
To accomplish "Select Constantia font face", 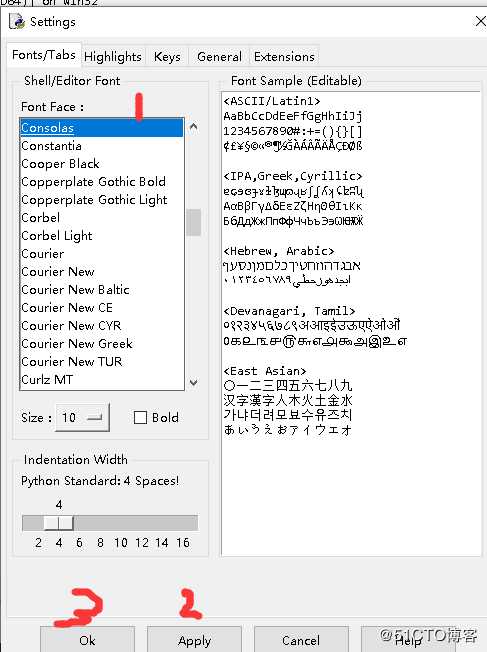I will pos(101,146).
